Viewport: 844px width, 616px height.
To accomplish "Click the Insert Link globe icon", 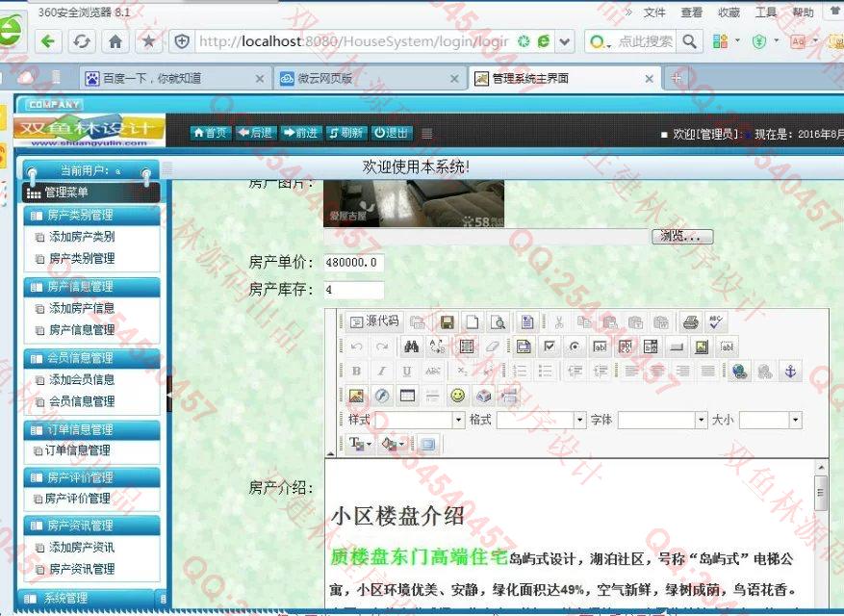I will tap(739, 372).
